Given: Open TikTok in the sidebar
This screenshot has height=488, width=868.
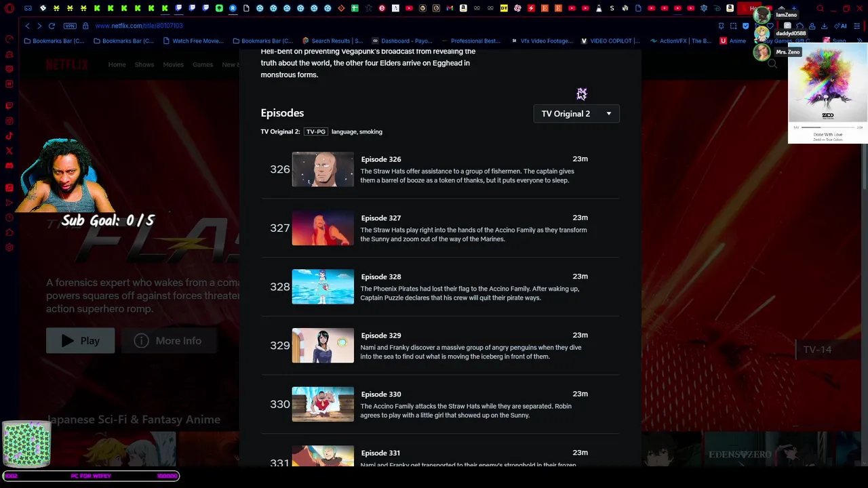Looking at the screenshot, I should pos(9,136).
